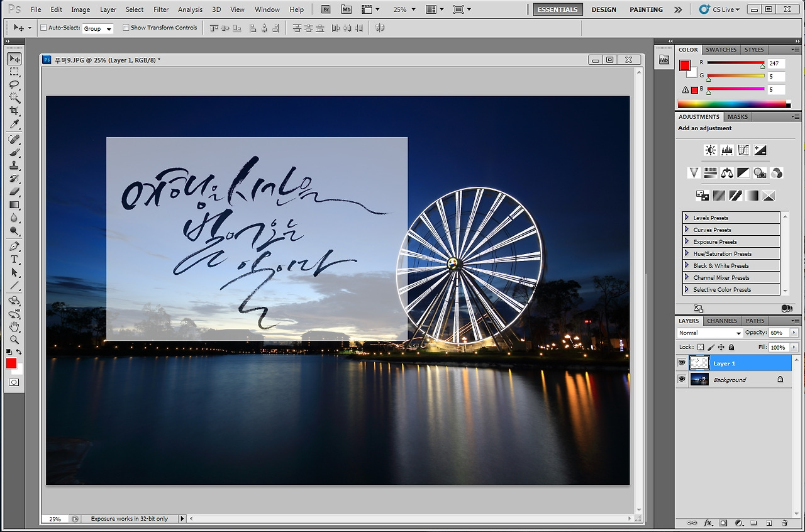Click the red foreground color swatch in toolbox

click(x=11, y=363)
